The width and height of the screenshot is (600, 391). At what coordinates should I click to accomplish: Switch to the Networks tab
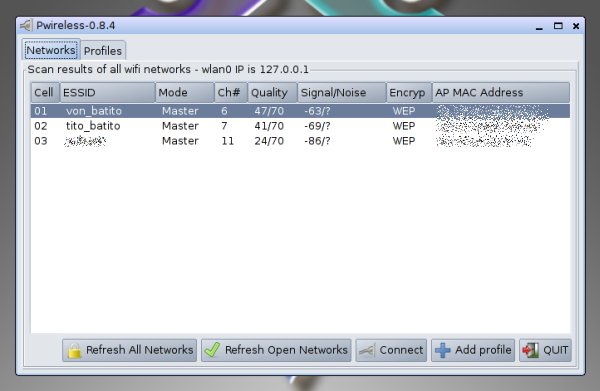click(51, 50)
